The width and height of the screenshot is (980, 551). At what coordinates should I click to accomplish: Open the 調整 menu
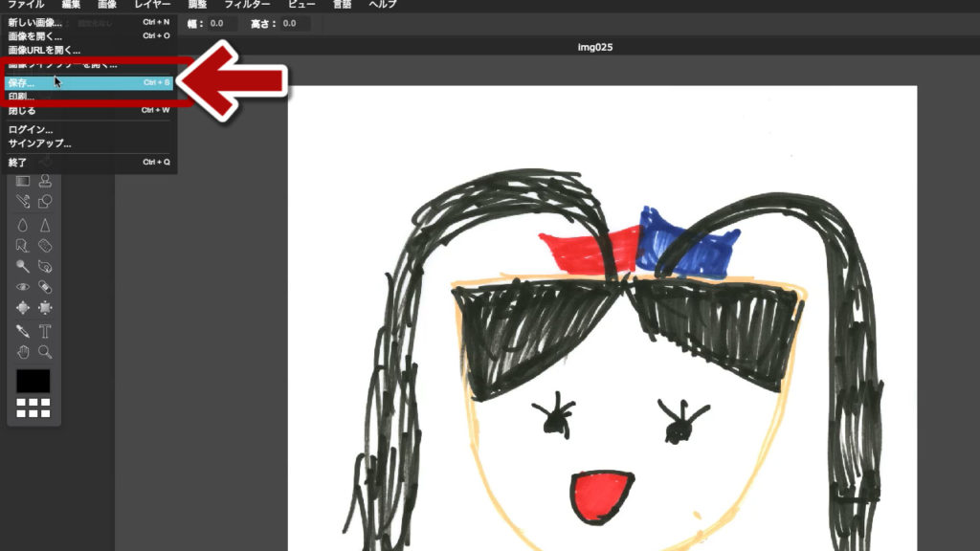coord(197,5)
